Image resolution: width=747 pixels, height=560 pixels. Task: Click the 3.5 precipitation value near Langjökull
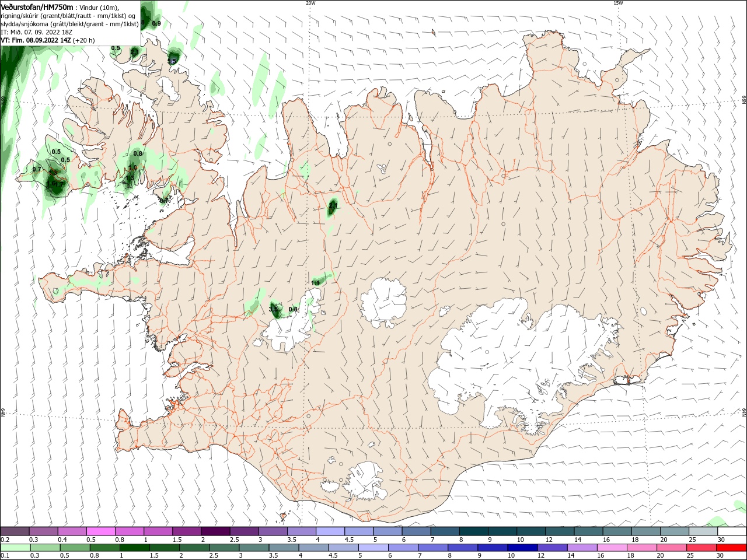tap(273, 309)
